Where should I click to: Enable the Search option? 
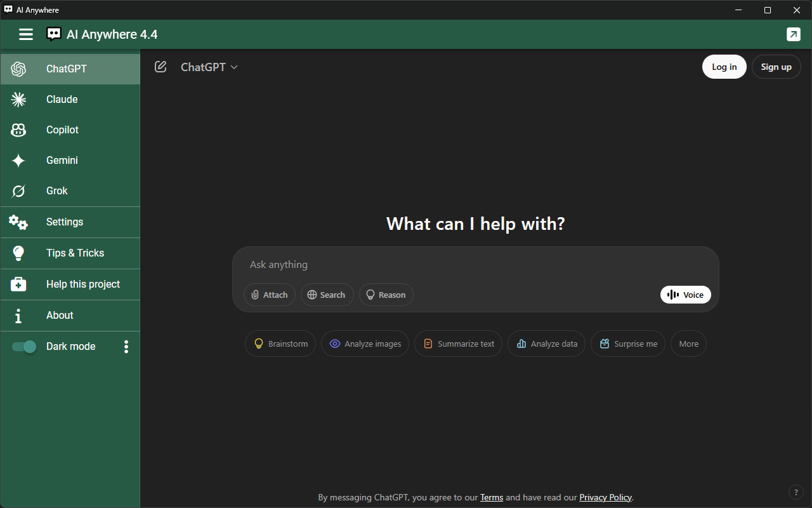(327, 294)
